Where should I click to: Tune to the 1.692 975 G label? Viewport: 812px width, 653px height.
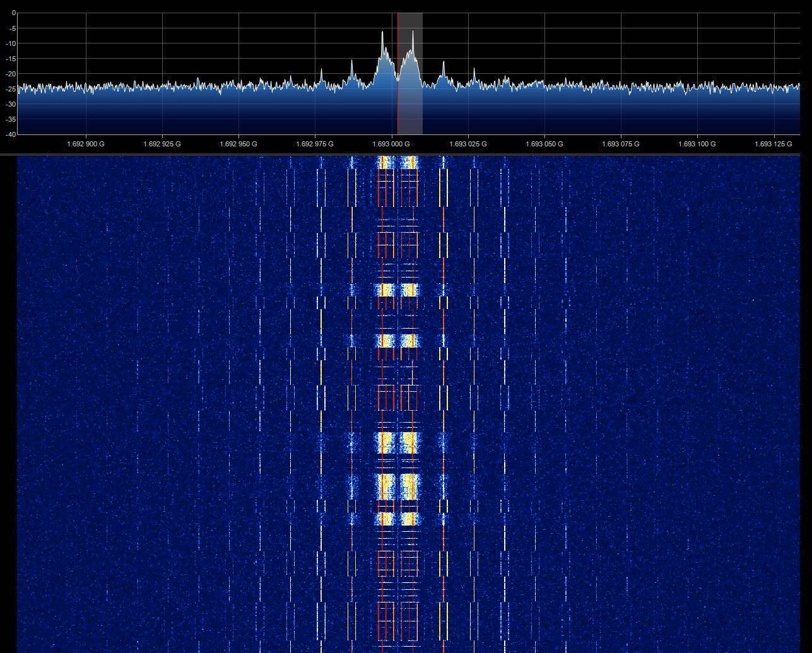(x=315, y=144)
